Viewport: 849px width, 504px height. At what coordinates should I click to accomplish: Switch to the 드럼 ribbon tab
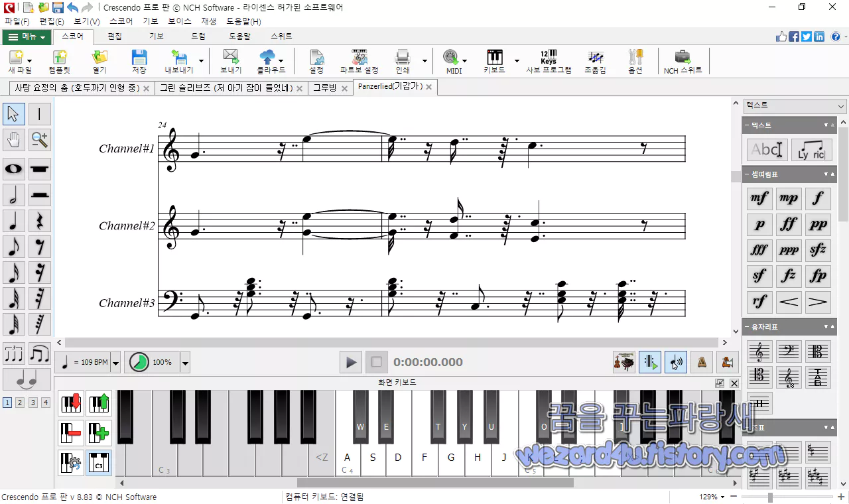(x=198, y=36)
